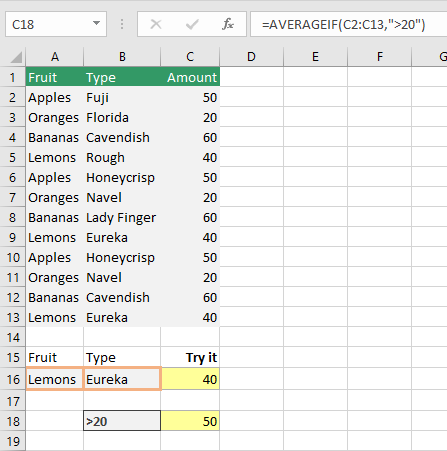Select column C header
Screen dimensions: 447x451
coord(190,57)
